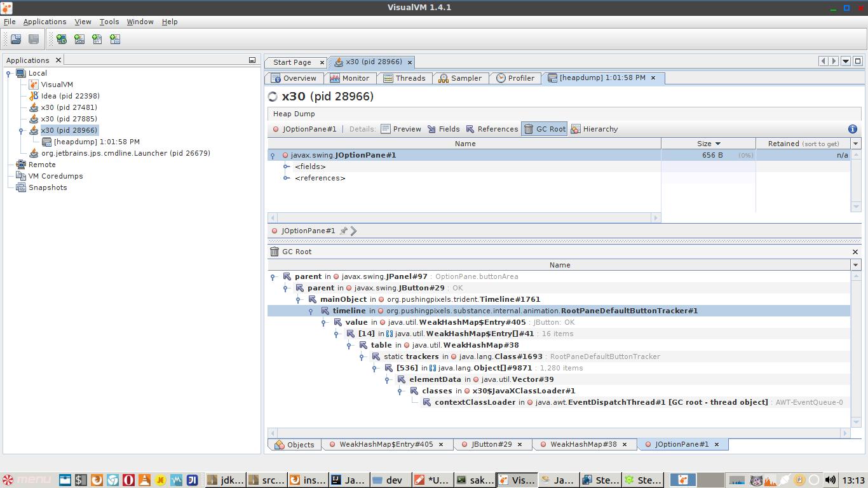868x488 pixels.
Task: Toggle the References details view
Action: (491, 129)
